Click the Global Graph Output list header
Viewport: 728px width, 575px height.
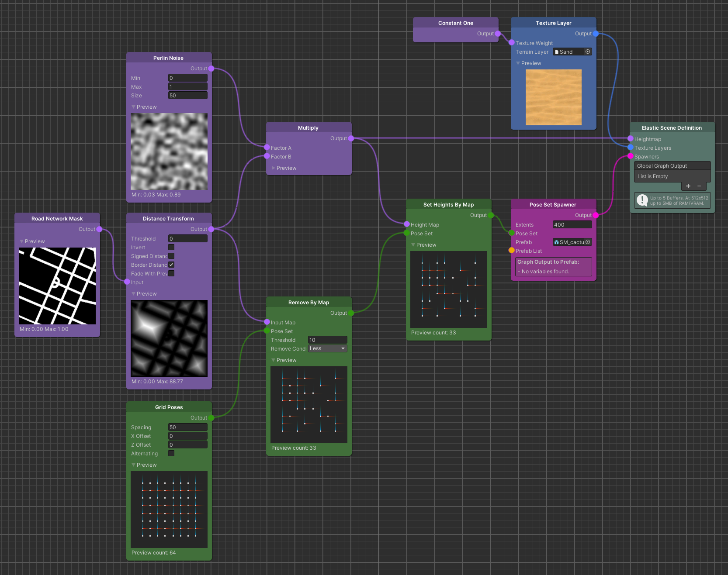672,166
